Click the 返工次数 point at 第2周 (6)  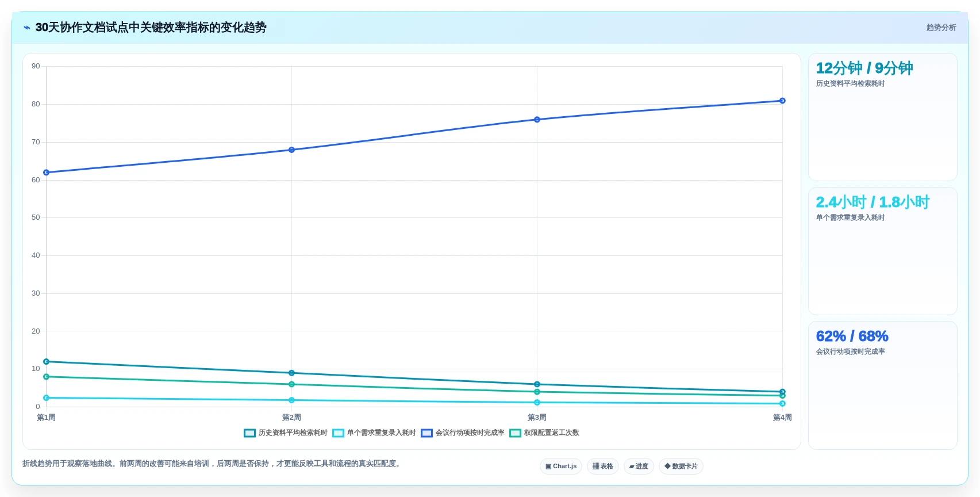[291, 384]
